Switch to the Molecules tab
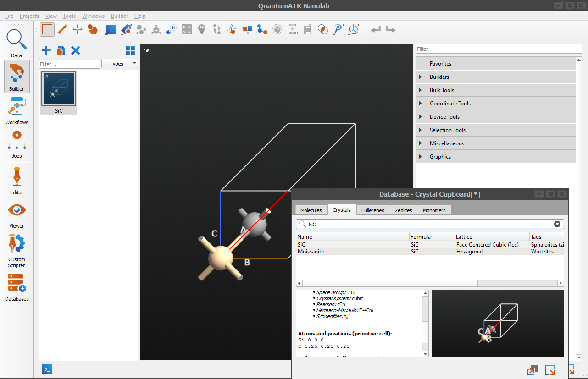 (x=311, y=210)
